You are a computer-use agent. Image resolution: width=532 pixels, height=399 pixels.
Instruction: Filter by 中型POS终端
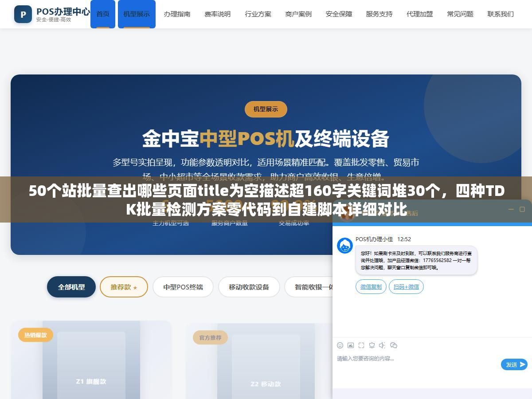click(183, 287)
